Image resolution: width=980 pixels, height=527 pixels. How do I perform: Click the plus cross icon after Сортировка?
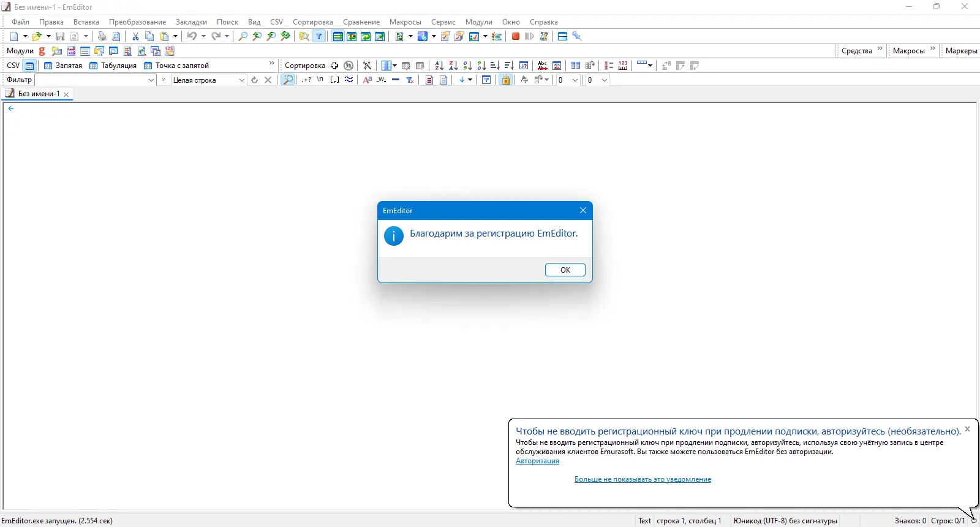(334, 66)
